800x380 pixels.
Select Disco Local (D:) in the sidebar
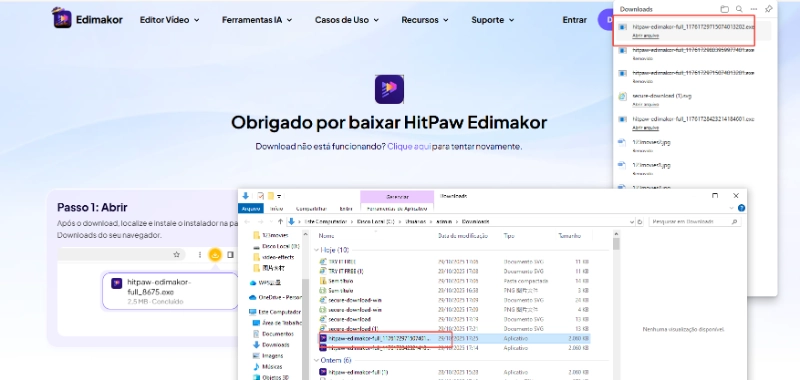(x=276, y=246)
